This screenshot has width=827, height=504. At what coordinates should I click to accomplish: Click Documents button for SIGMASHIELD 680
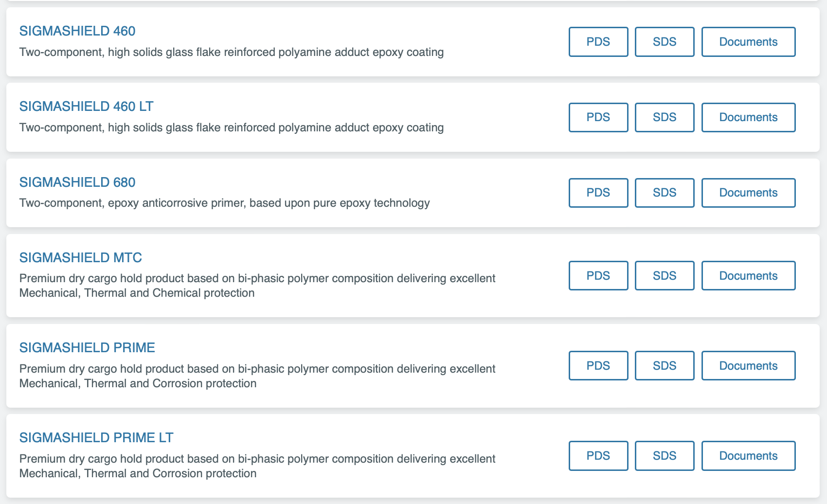click(748, 193)
